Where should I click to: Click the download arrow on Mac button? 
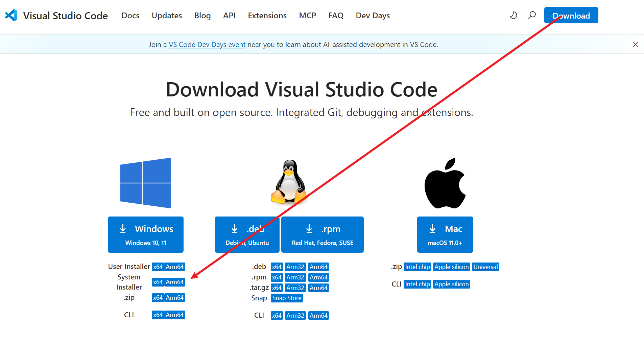[x=432, y=229]
